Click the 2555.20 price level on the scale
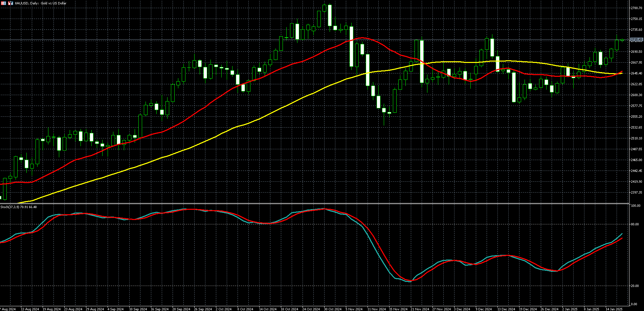The image size is (644, 311). pyautogui.click(x=637, y=116)
